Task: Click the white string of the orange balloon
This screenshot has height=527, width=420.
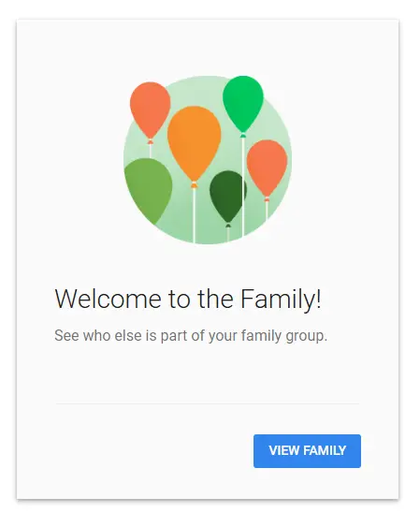Action: pyautogui.click(x=194, y=215)
